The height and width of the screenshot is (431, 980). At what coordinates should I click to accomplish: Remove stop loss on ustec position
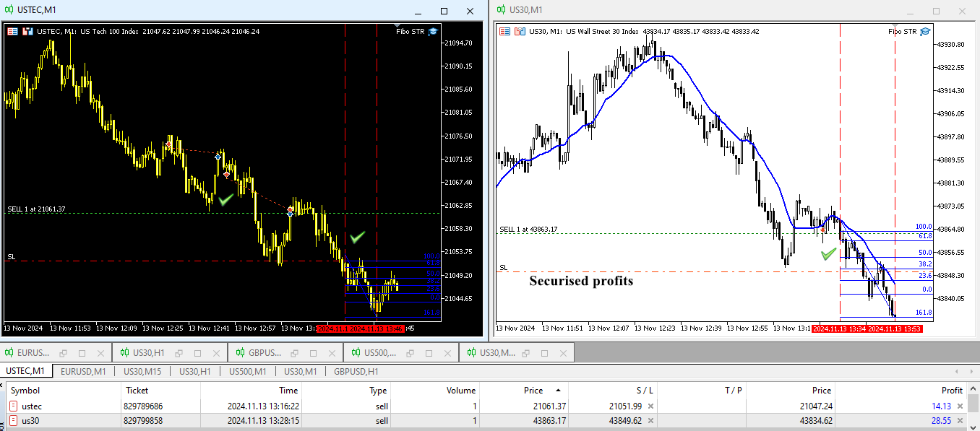[x=650, y=406]
